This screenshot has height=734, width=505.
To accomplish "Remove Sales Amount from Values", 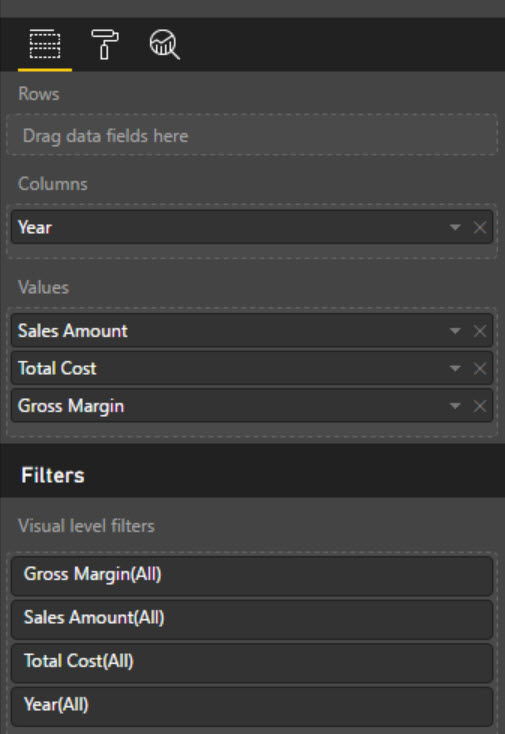I will (480, 331).
